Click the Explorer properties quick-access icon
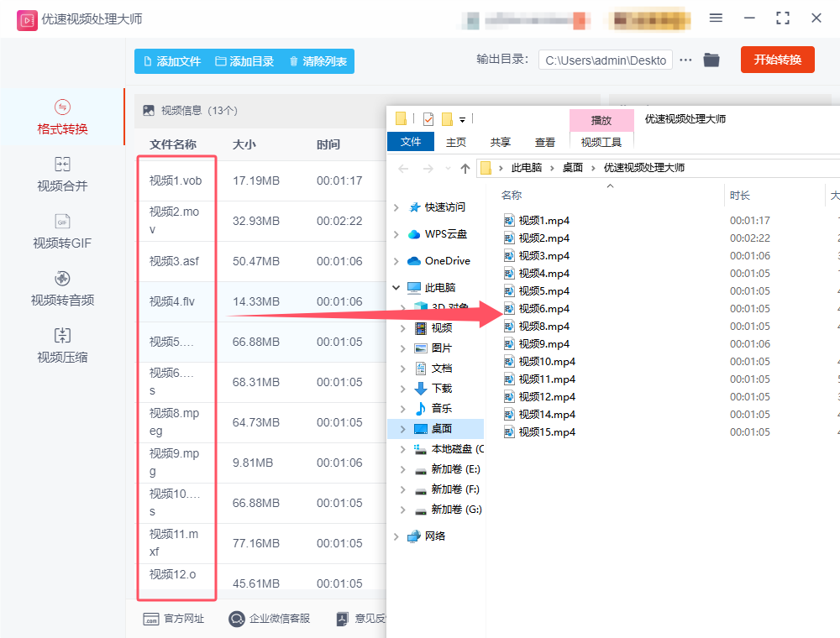Screen dimensions: 840x638 coord(428,119)
